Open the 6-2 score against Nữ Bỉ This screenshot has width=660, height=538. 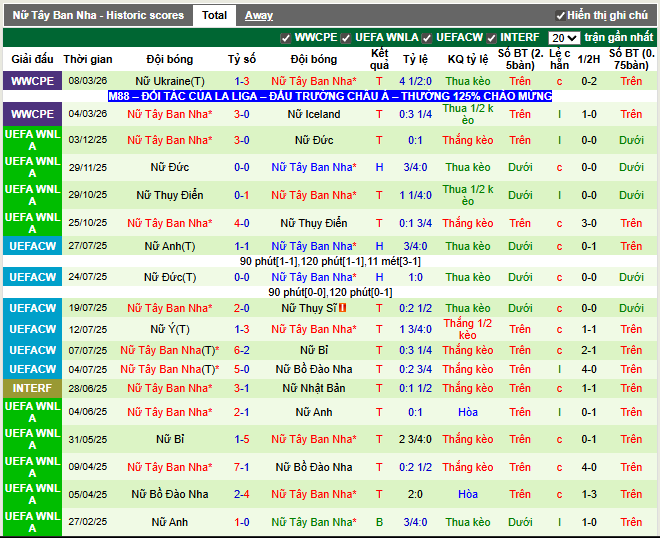(242, 350)
